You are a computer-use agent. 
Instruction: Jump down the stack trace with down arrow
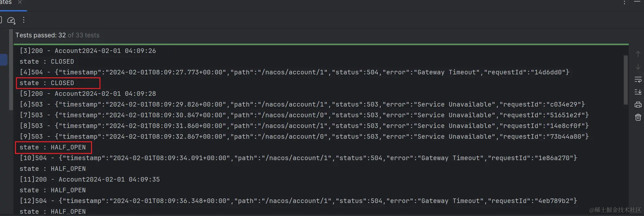pos(638,67)
